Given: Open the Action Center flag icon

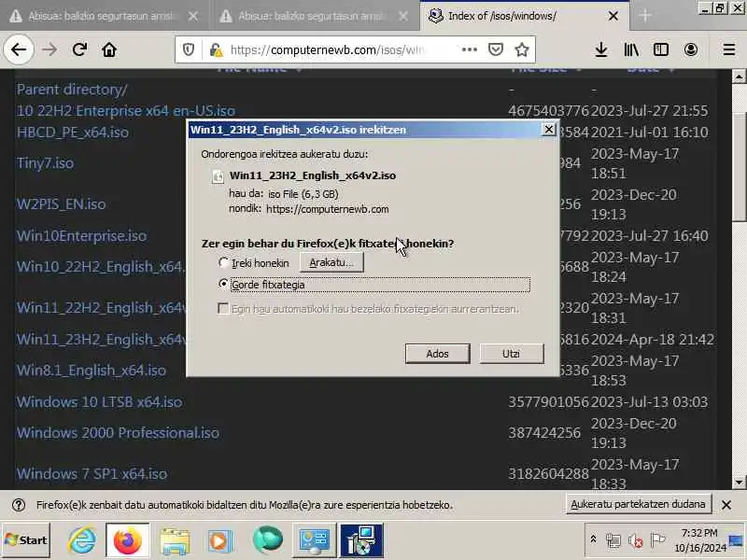Looking at the screenshot, I should (x=658, y=540).
